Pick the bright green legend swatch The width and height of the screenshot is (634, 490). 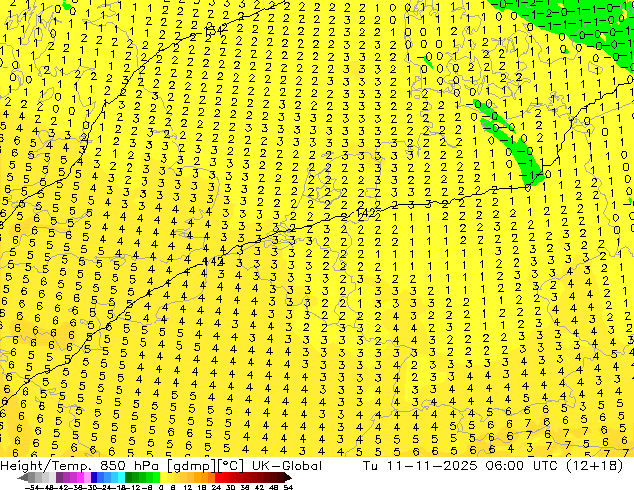tap(156, 477)
